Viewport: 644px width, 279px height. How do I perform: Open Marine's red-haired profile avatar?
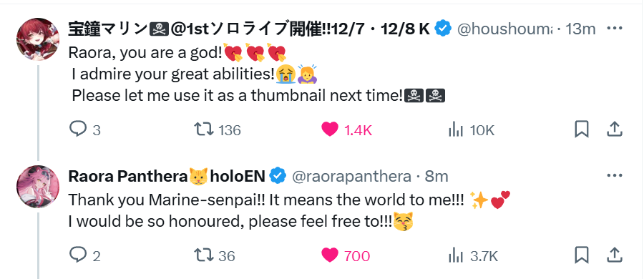click(38, 39)
